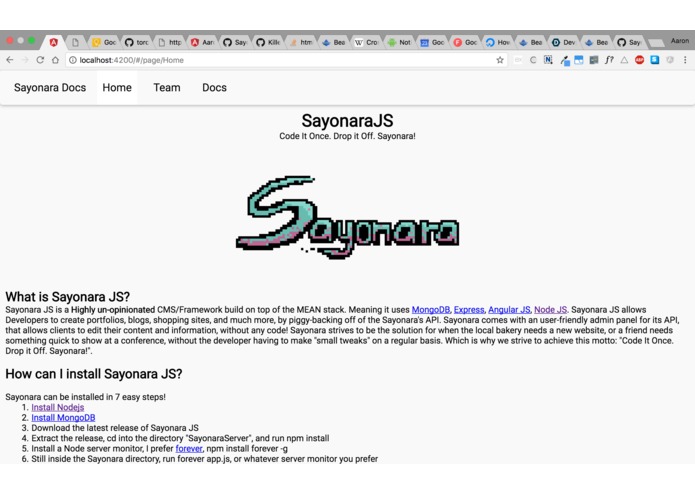695x494 pixels.
Task: Open the Install Nodejs link
Action: tap(58, 407)
